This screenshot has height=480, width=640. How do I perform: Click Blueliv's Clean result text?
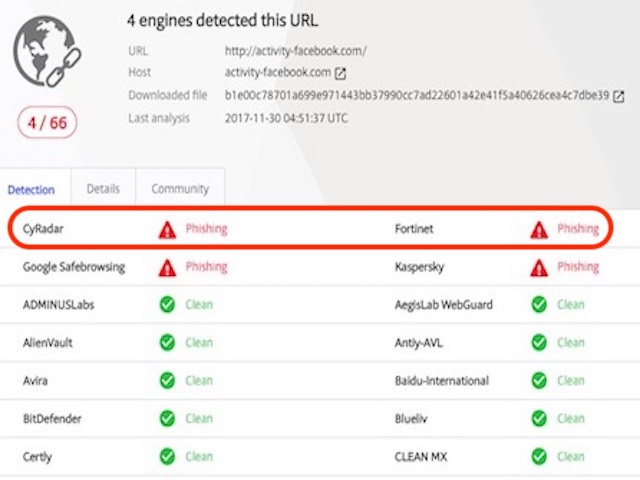coord(571,418)
